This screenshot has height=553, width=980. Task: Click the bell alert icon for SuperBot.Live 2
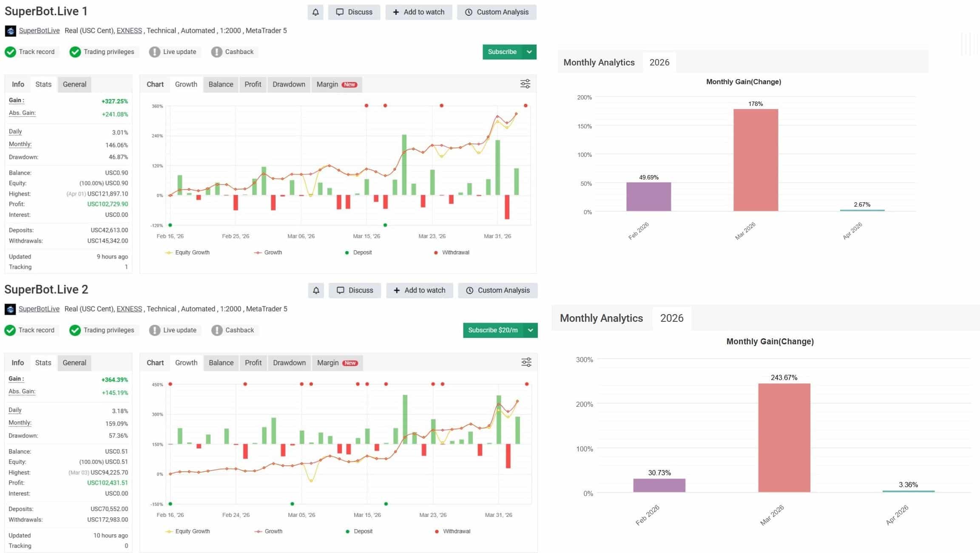[x=316, y=291]
